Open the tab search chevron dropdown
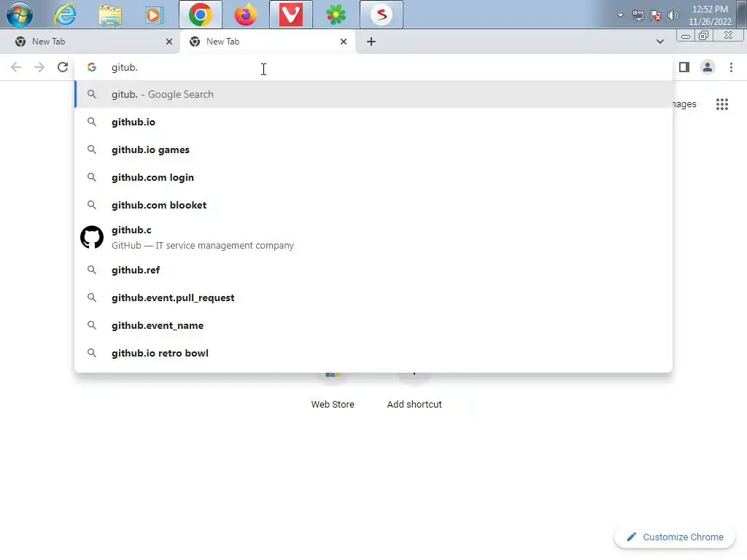This screenshot has height=560, width=747. tap(659, 42)
